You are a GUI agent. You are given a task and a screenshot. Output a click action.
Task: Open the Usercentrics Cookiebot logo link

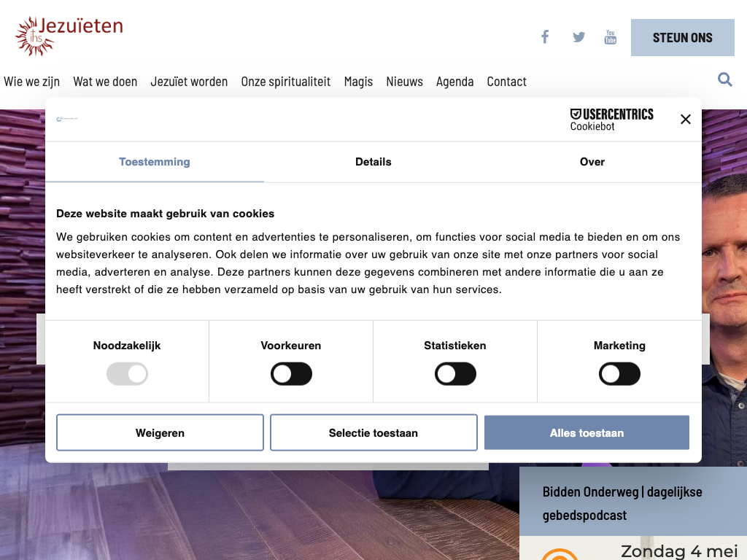coord(612,120)
